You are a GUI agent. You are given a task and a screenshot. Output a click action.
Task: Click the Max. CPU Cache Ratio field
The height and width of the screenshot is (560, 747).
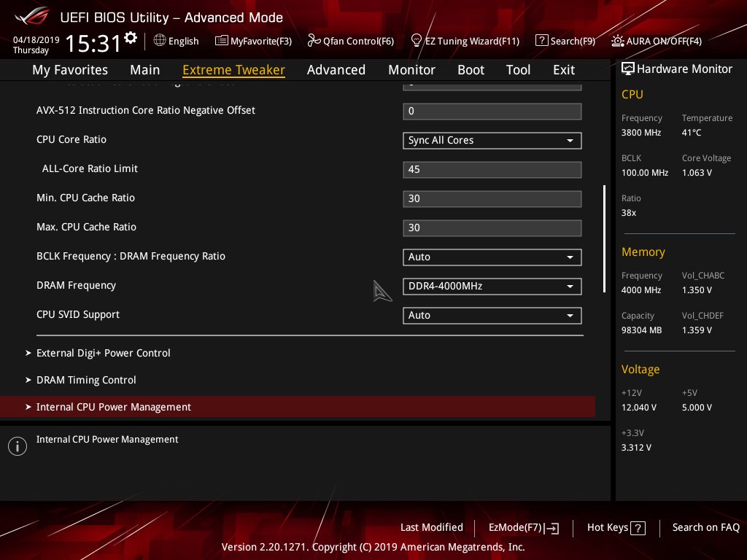(x=492, y=227)
